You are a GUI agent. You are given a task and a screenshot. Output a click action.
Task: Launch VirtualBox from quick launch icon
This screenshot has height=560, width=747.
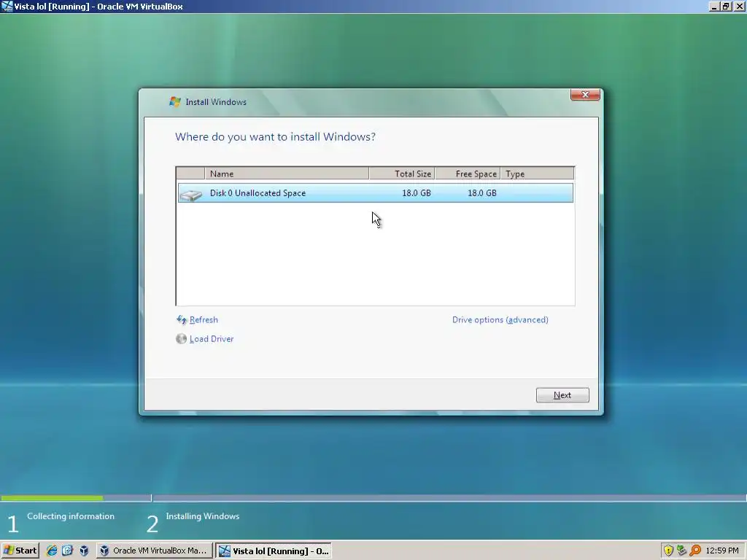pos(84,551)
